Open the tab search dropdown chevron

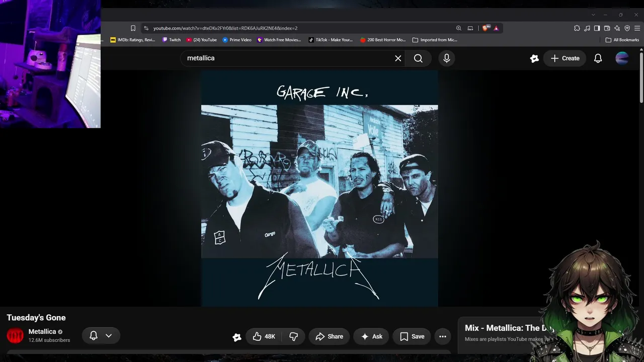[x=593, y=15]
